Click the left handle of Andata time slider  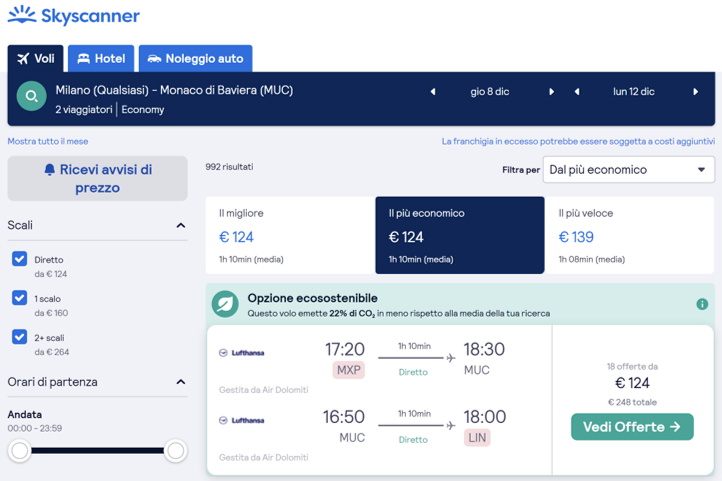click(19, 451)
